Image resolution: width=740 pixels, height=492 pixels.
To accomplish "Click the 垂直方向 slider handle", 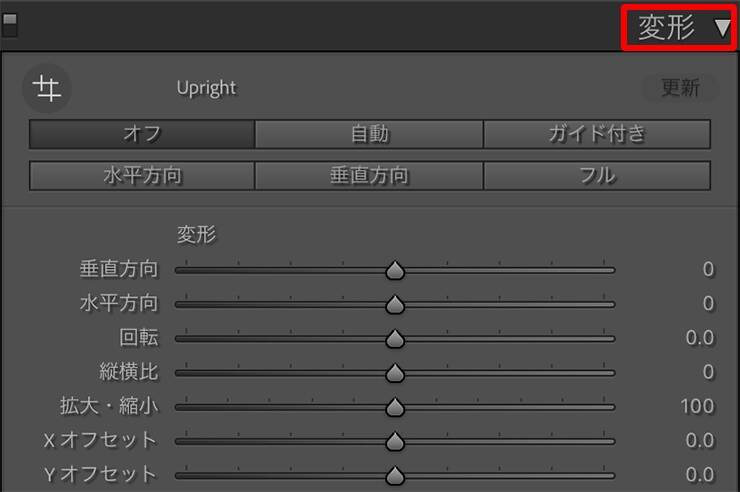I will pyautogui.click(x=395, y=270).
